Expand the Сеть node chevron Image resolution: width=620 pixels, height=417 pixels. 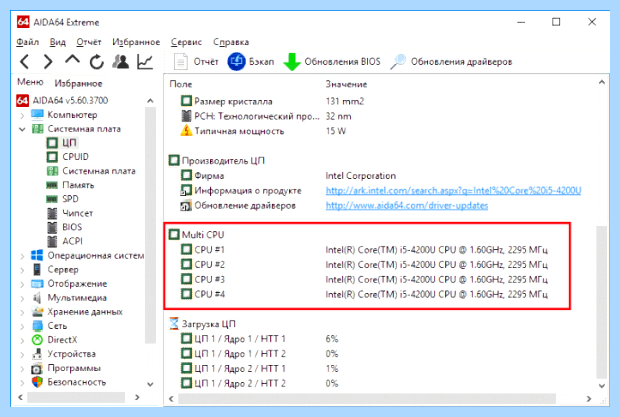[x=23, y=326]
